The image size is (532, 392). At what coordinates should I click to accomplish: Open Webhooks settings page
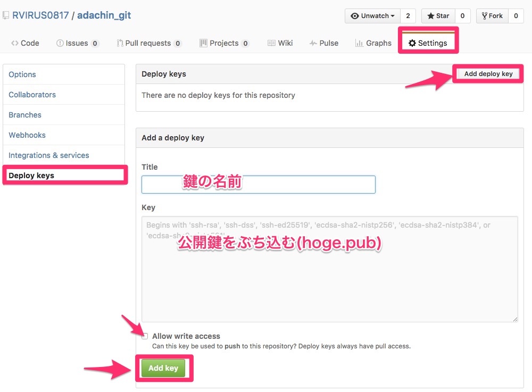click(x=64, y=135)
